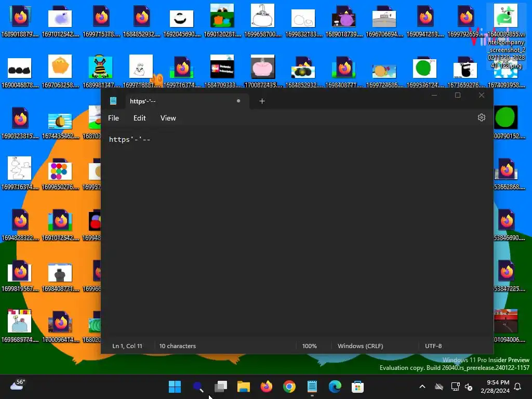
Task: Open the notification bell in taskbar
Action: (x=518, y=387)
